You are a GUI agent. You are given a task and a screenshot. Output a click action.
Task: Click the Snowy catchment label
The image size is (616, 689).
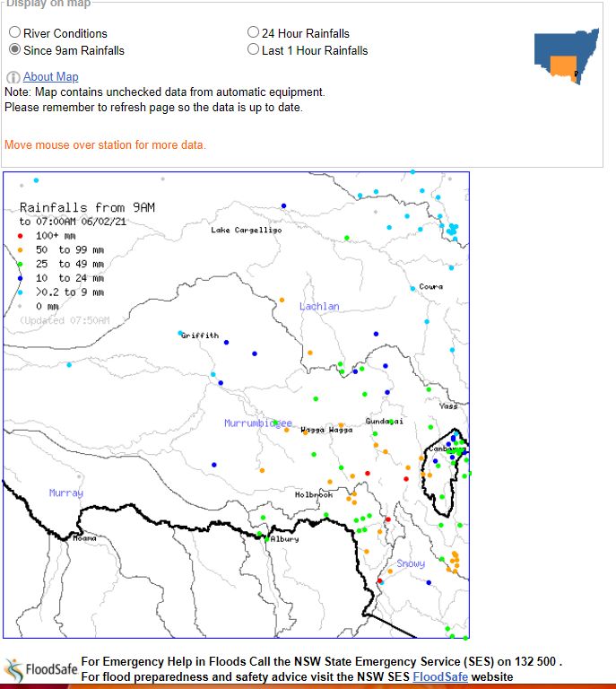[x=411, y=563]
